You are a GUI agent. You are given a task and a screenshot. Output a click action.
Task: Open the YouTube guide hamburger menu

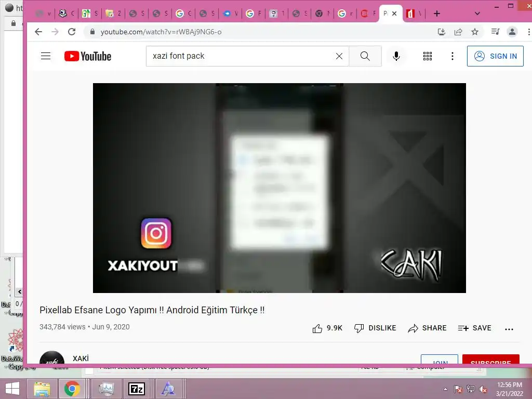46,56
